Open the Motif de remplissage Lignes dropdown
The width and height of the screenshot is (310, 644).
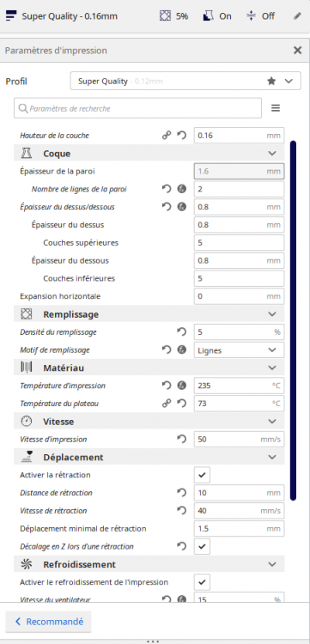click(239, 350)
